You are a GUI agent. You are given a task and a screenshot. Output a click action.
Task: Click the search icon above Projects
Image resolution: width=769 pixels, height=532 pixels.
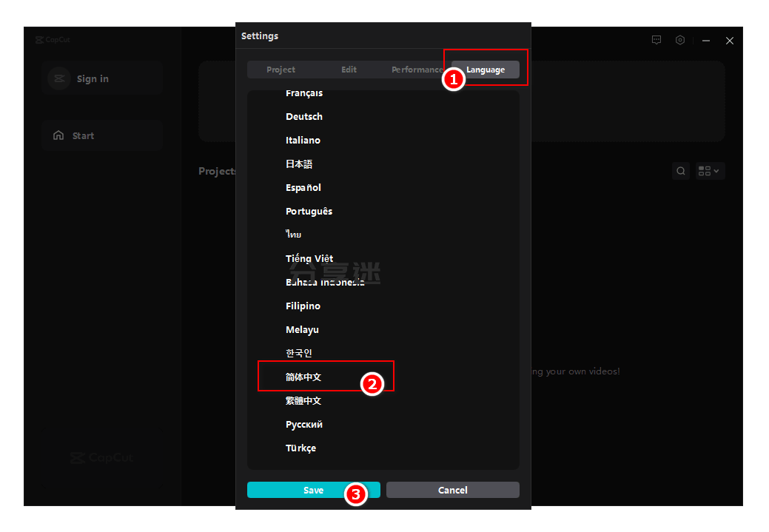coord(680,170)
